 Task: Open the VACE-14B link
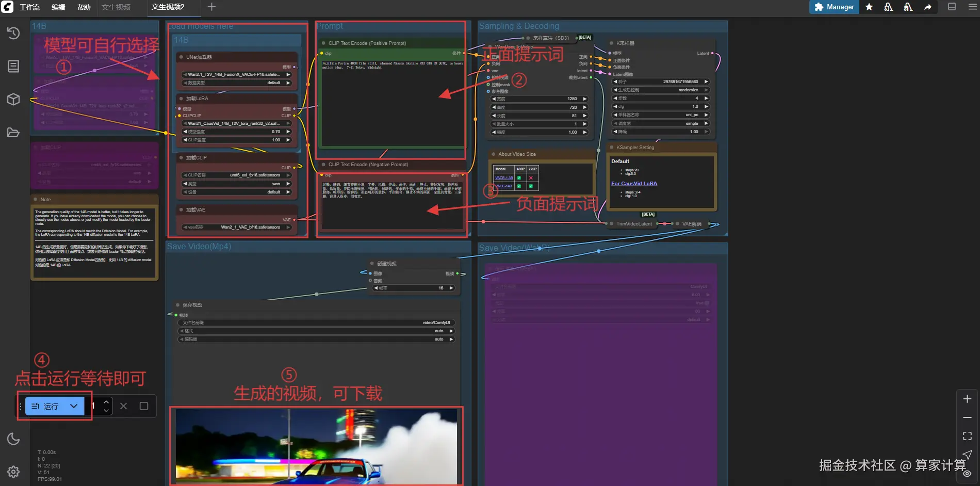(x=504, y=186)
